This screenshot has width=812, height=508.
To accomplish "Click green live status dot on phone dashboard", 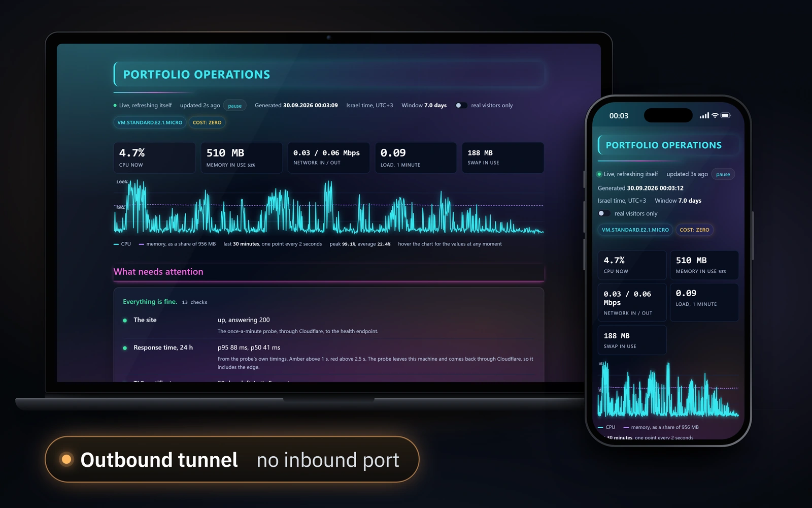I will 599,174.
